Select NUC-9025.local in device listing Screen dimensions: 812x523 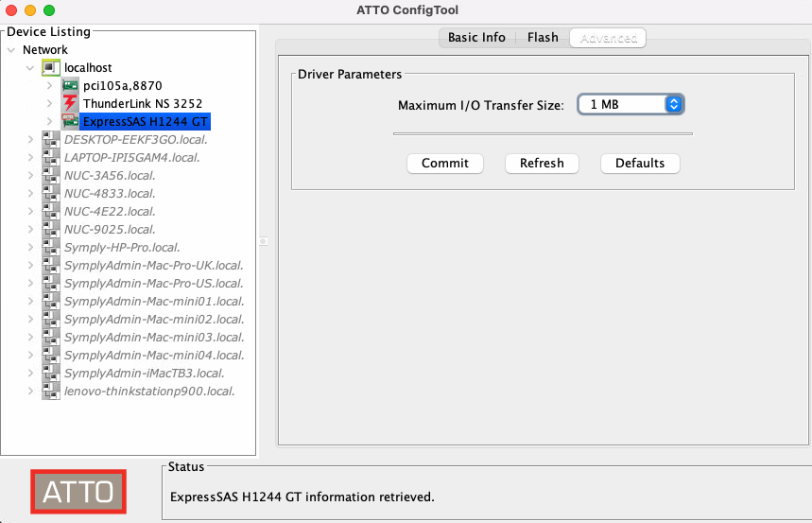coord(110,229)
